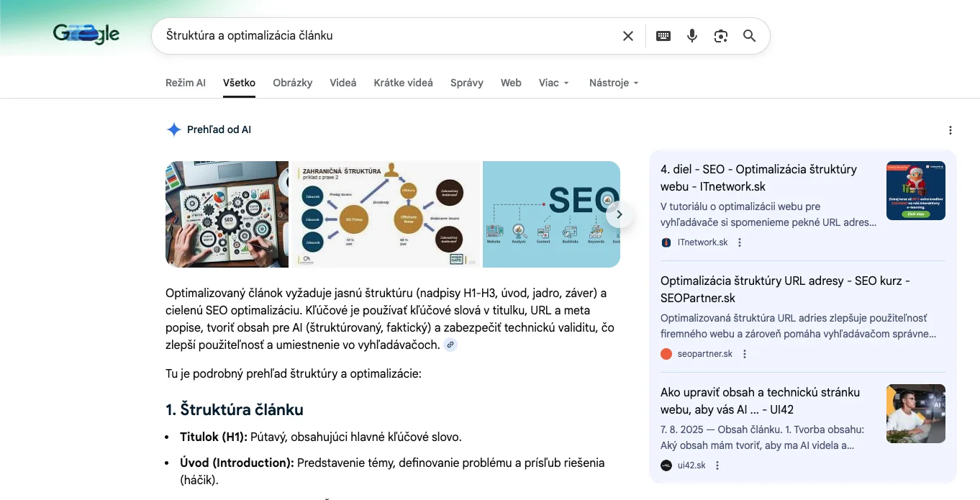Viewport: 980px width, 500px height.
Task: Click the search query input field
Action: coord(389,36)
